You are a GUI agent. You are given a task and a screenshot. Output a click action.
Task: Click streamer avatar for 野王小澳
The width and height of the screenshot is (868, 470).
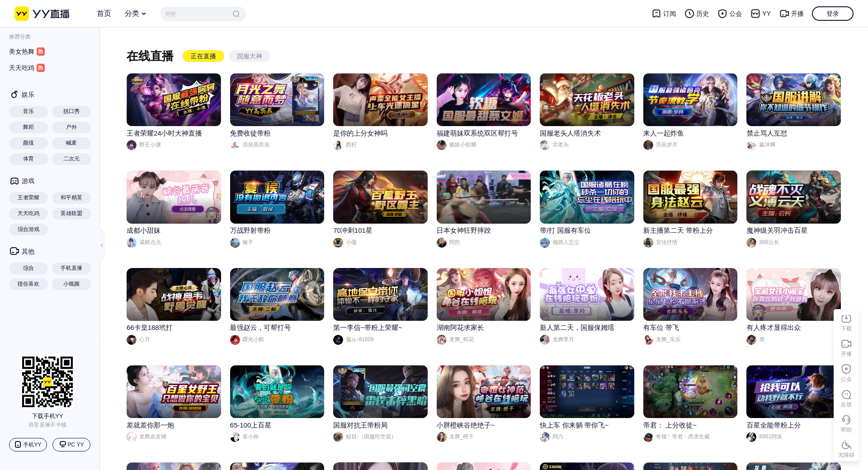tap(132, 145)
